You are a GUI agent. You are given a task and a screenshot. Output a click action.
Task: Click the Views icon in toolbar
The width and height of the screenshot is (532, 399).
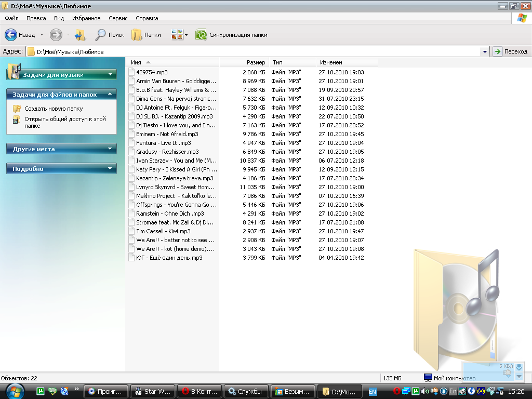coord(177,35)
